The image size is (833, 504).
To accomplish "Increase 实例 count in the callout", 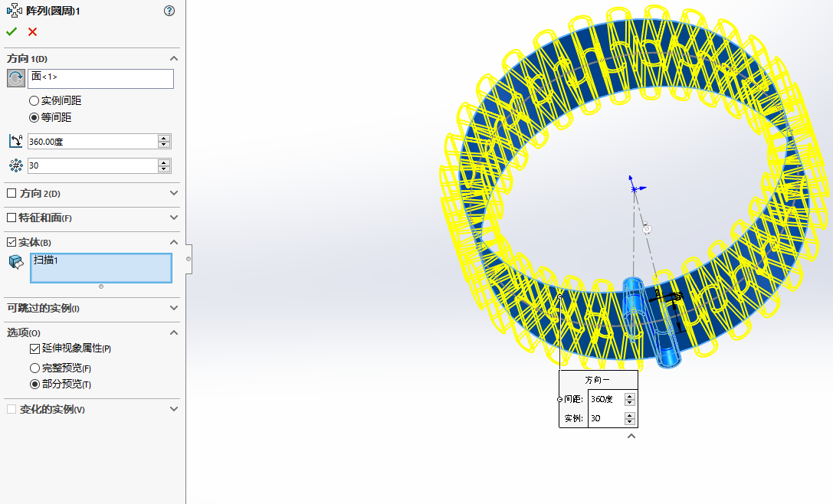I will click(x=629, y=415).
